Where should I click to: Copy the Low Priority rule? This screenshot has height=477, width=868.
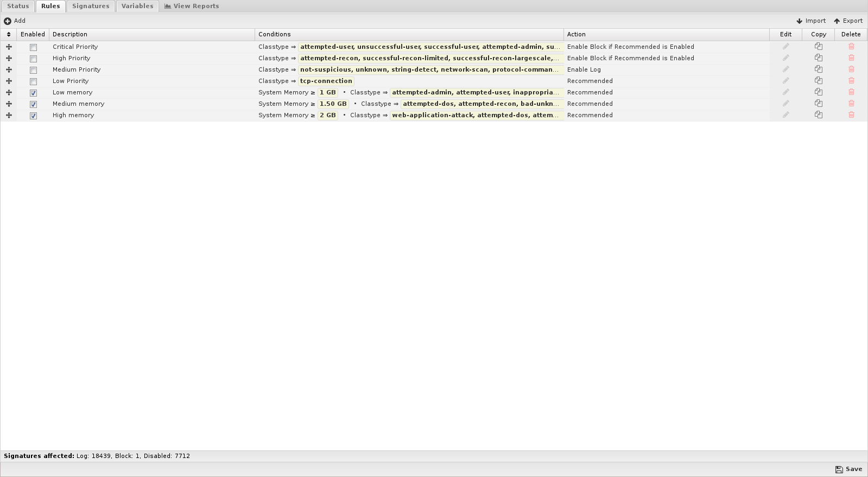(819, 81)
